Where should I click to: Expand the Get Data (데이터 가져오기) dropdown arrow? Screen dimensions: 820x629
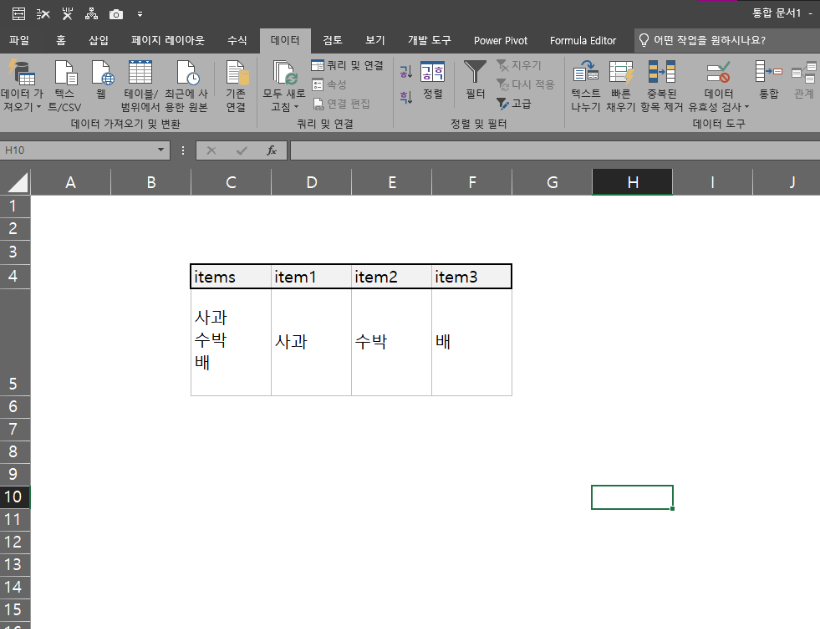point(39,107)
